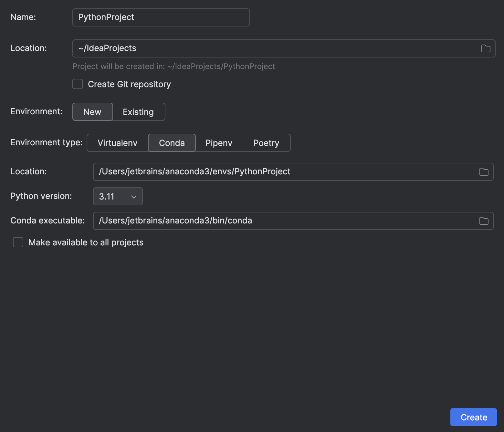Screen dimensions: 504x432
Task: Enable Create Git repository
Action: pyautogui.click(x=77, y=84)
